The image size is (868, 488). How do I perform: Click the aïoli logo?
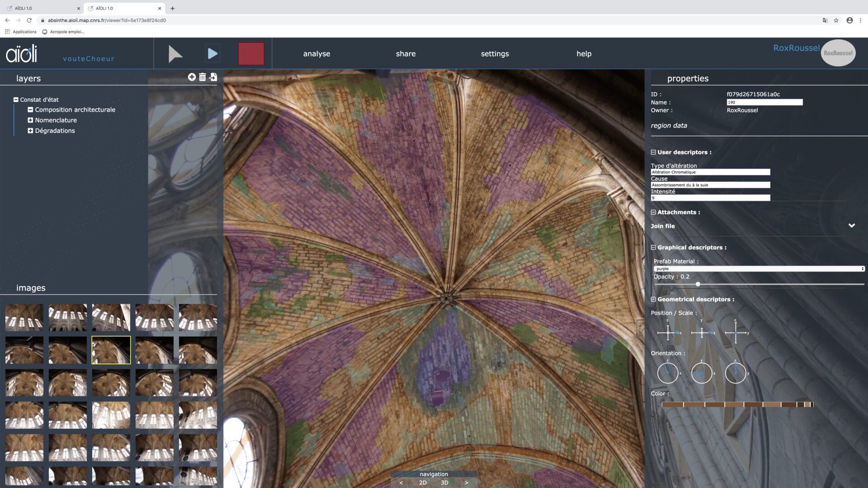[22, 54]
